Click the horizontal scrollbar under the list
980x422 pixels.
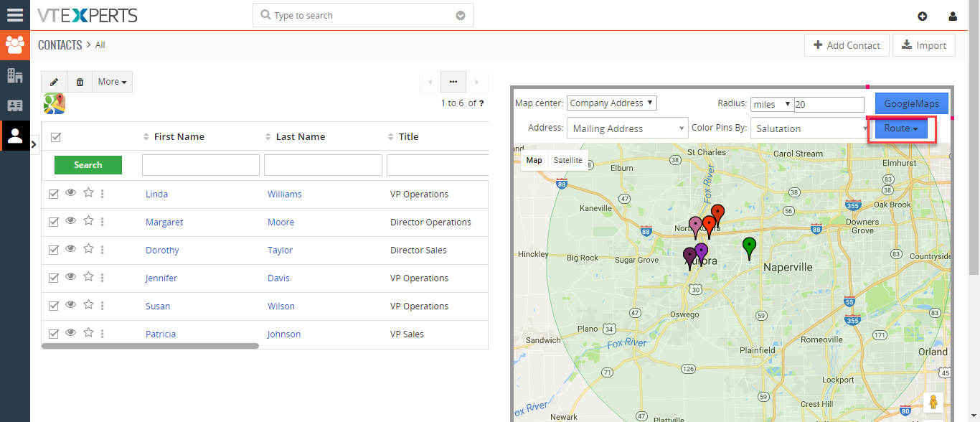tap(150, 346)
